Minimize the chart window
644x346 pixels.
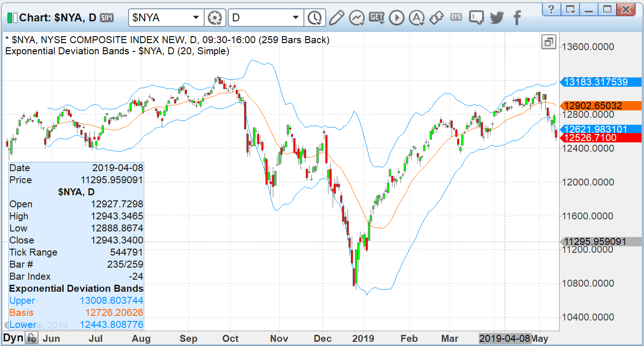tap(589, 9)
